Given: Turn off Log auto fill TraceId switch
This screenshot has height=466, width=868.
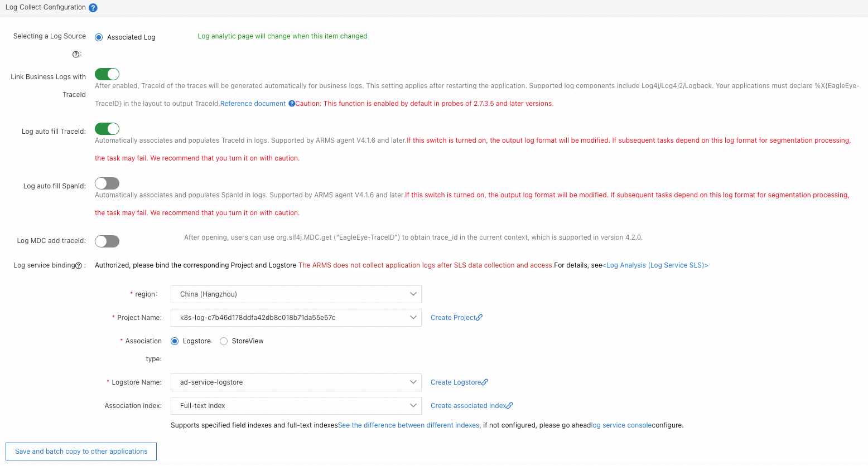Looking at the screenshot, I should [x=107, y=129].
